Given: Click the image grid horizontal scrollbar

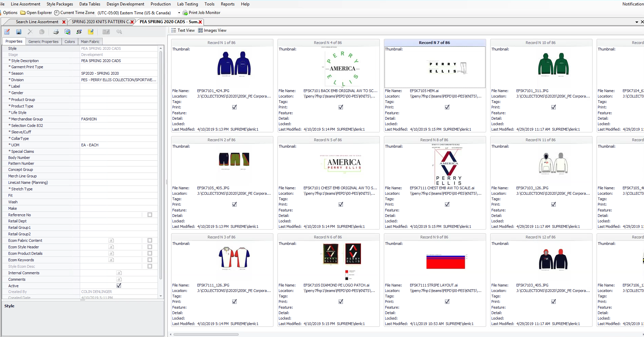Looking at the screenshot, I should coord(206,334).
